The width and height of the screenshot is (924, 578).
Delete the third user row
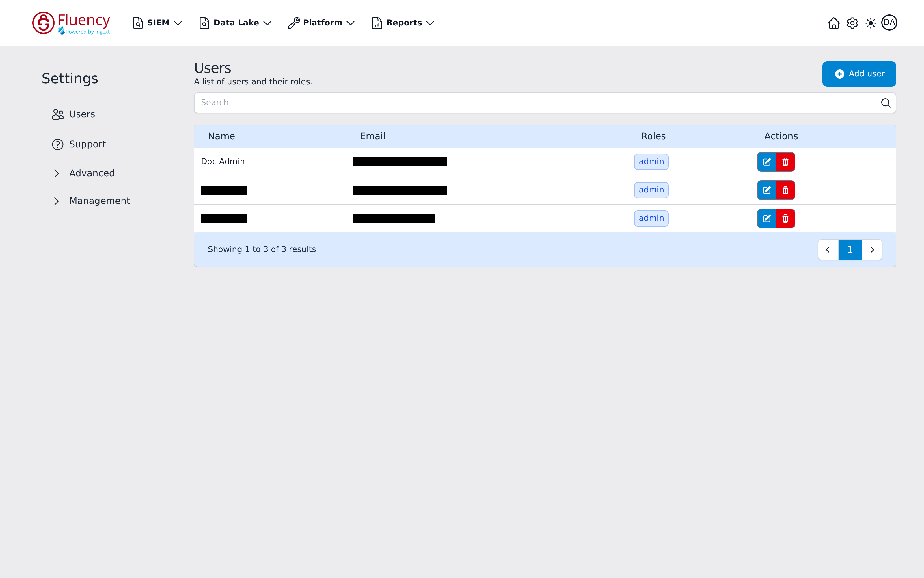785,218
